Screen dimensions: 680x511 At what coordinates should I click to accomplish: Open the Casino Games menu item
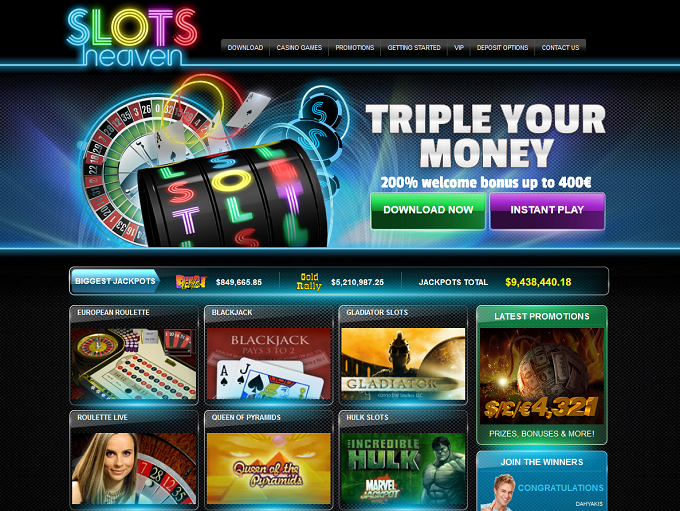point(299,48)
